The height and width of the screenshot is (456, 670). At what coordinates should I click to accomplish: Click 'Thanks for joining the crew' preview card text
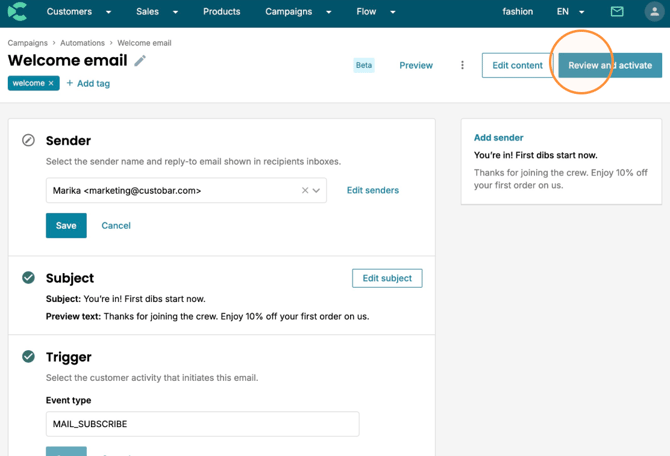(x=561, y=179)
